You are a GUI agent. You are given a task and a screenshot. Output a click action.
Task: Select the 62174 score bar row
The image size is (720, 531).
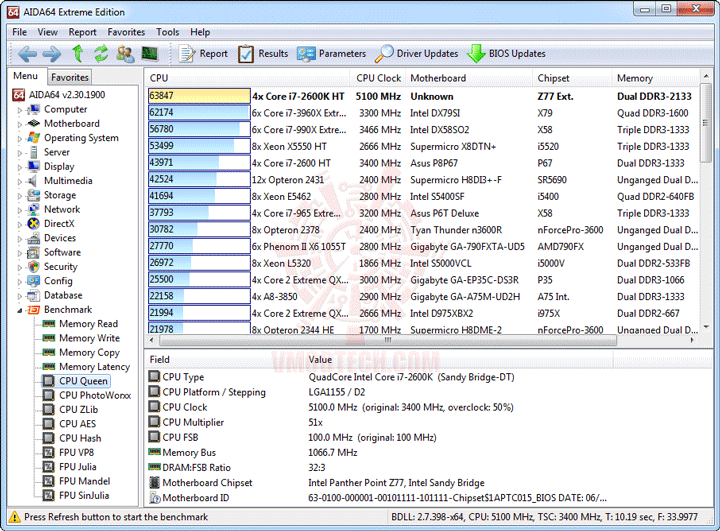coord(199,113)
